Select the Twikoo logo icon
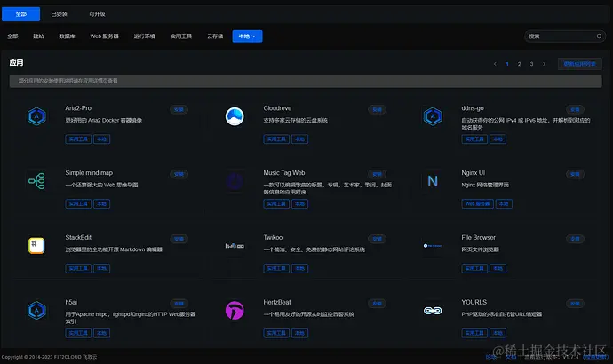Screen dimensions: 613x364 (x=235, y=246)
